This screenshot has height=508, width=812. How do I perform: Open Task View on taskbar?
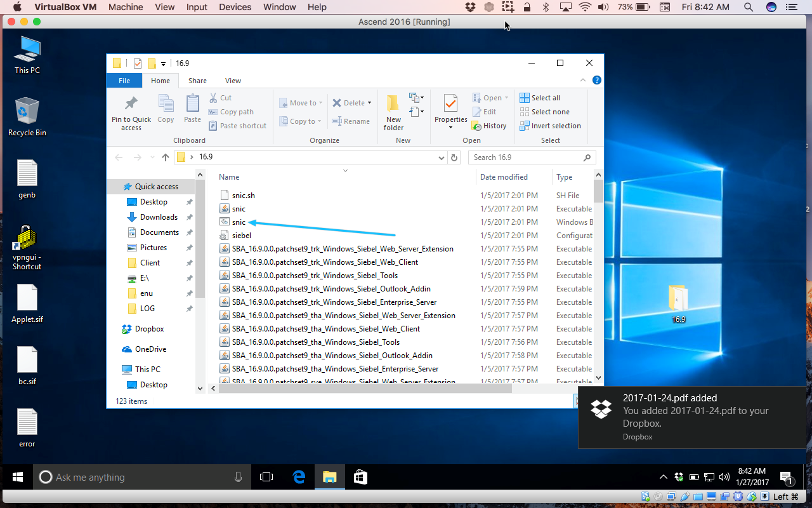tap(267, 477)
